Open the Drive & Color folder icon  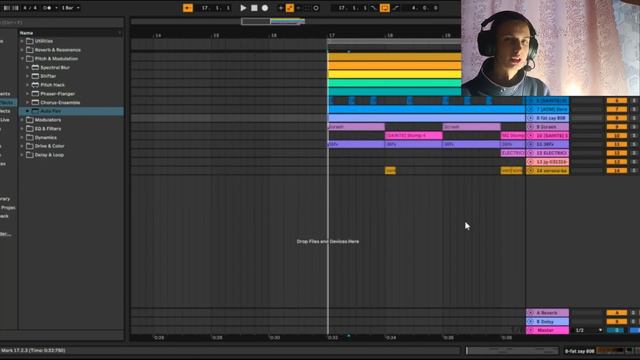point(30,146)
